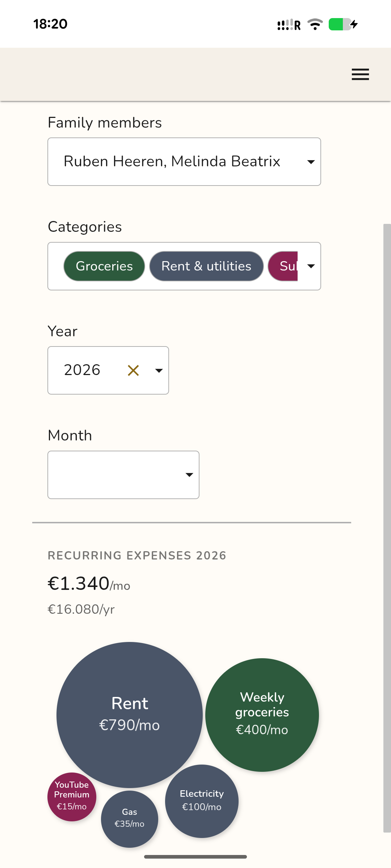Click the €16.080/yr yearly total
This screenshot has width=391, height=868.
click(81, 609)
